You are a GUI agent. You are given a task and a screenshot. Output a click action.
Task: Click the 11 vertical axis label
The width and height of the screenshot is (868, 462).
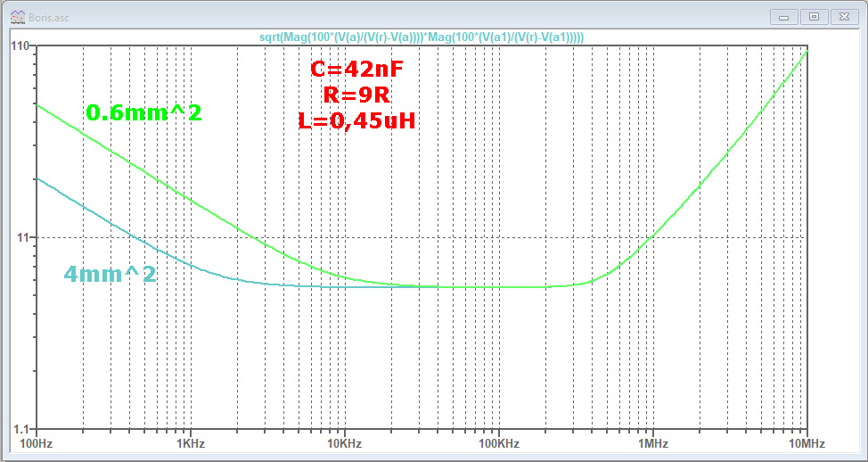(24, 238)
